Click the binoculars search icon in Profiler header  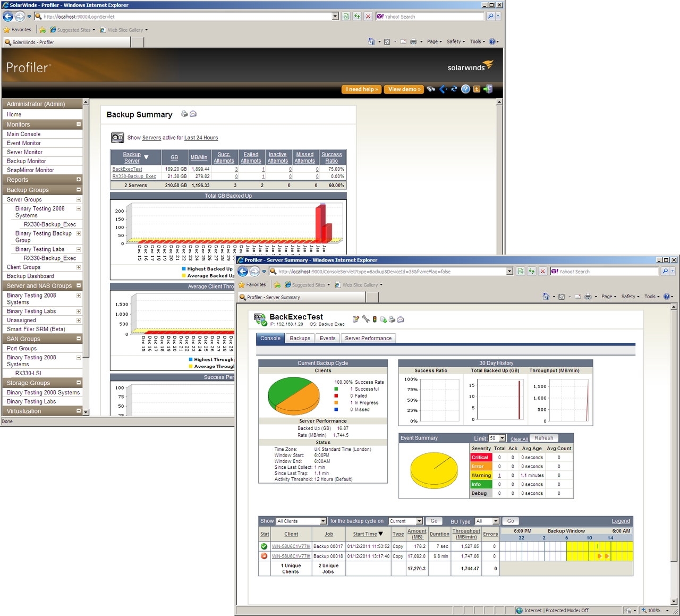click(x=431, y=89)
